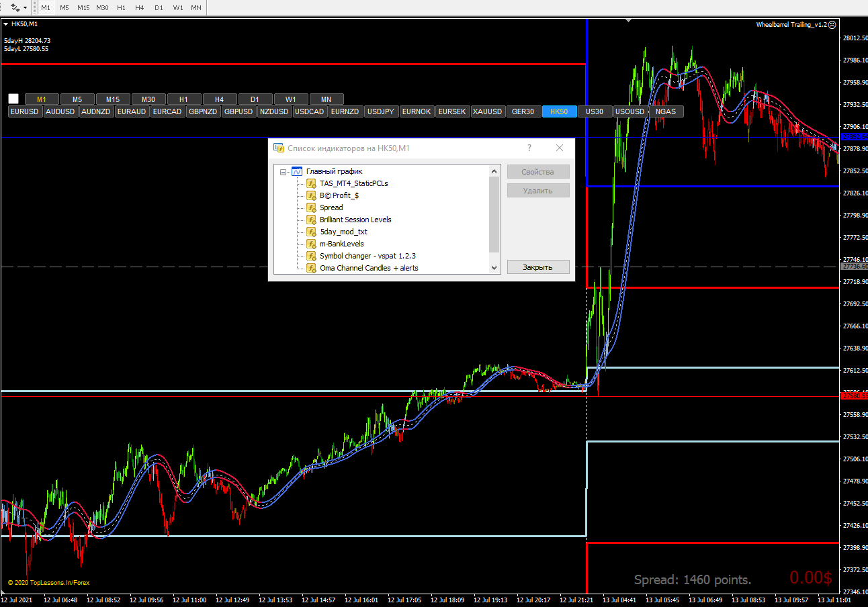Select MN timeframe in top toolbar

point(196,7)
